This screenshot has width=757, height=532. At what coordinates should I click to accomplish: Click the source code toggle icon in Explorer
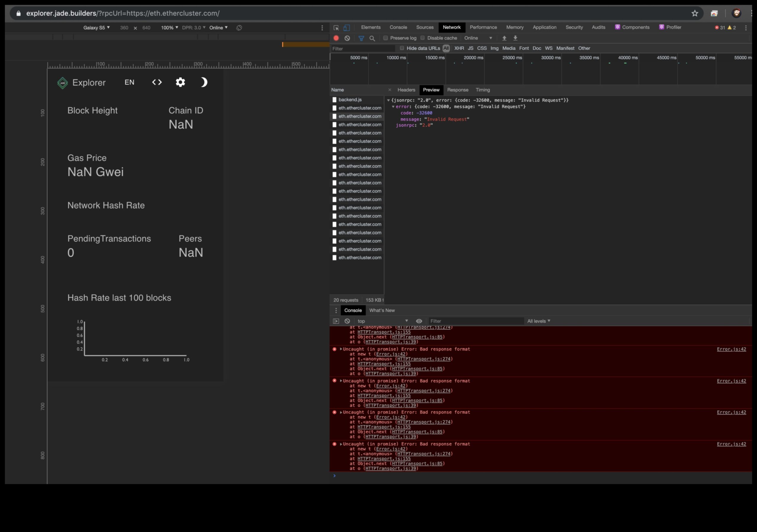(x=156, y=82)
